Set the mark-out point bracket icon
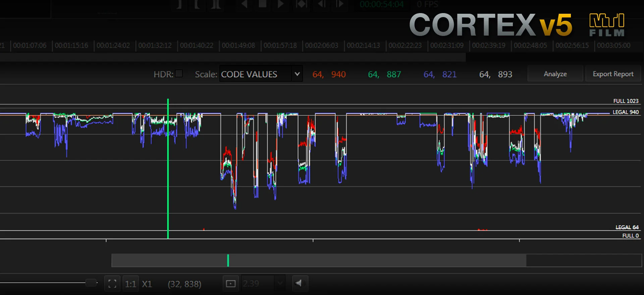644x295 pixels. click(x=197, y=4)
